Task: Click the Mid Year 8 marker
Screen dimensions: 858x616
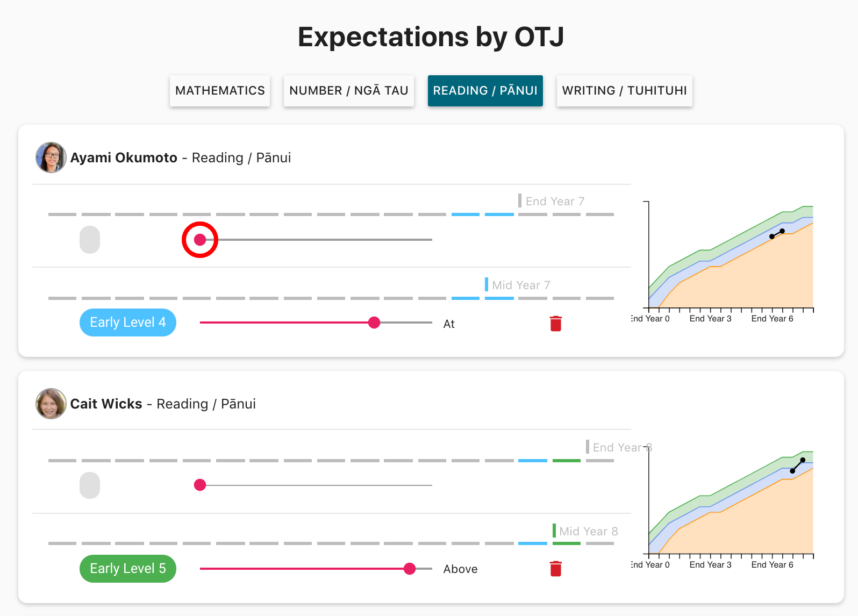Action: coord(588,532)
